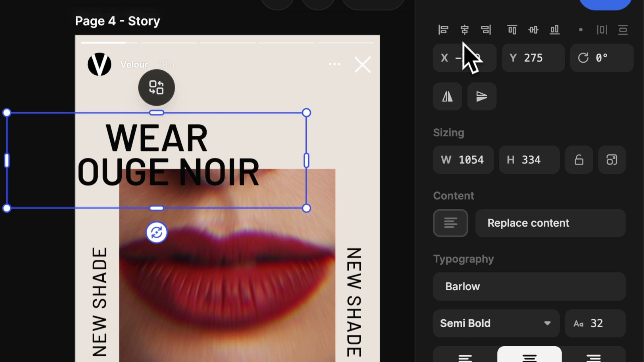644x362 pixels.
Task: Click the top-right selection corner handle
Action: (x=307, y=113)
